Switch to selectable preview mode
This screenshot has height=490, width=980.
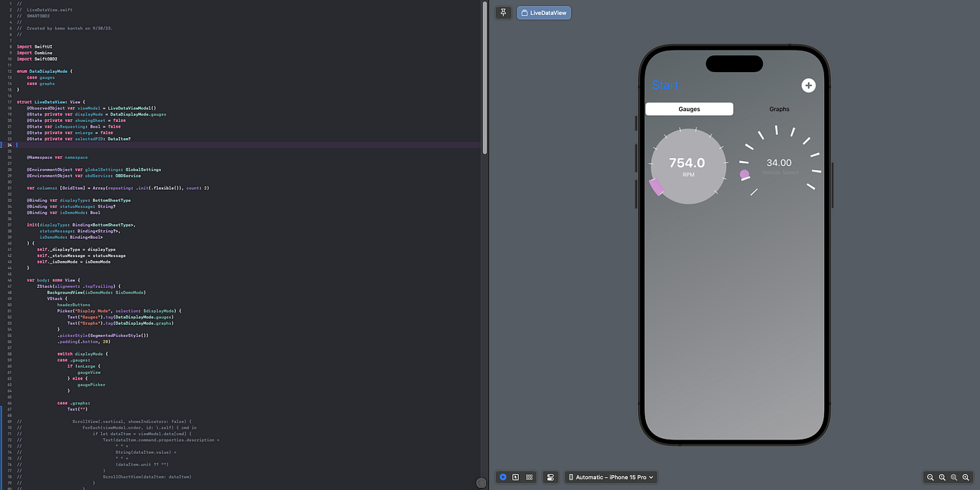pos(516,477)
